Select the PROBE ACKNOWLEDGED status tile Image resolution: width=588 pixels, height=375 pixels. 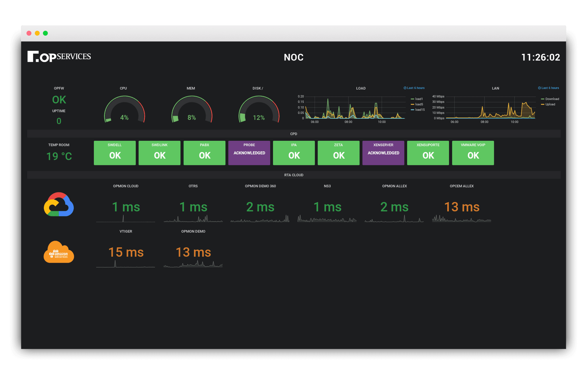249,153
